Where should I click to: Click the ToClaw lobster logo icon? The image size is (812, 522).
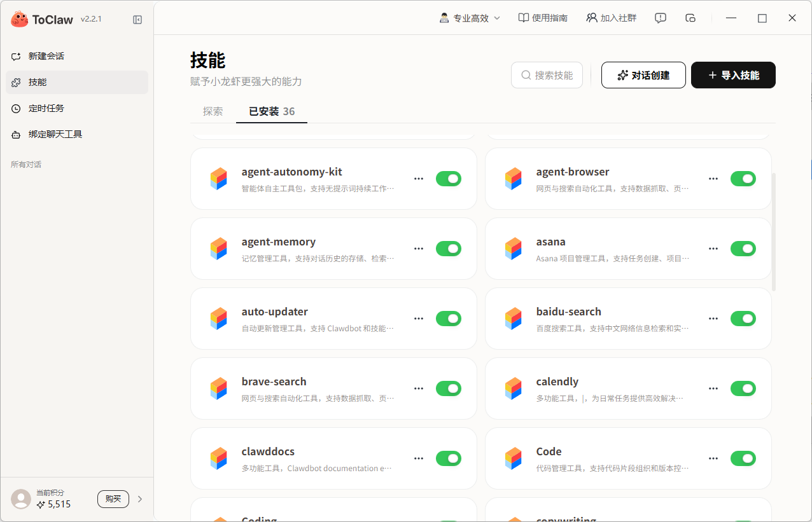click(19, 20)
